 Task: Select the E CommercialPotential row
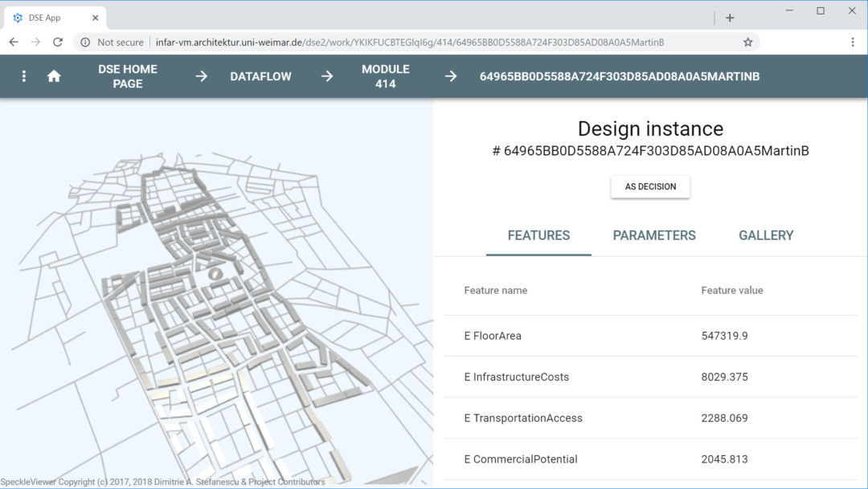coord(650,459)
